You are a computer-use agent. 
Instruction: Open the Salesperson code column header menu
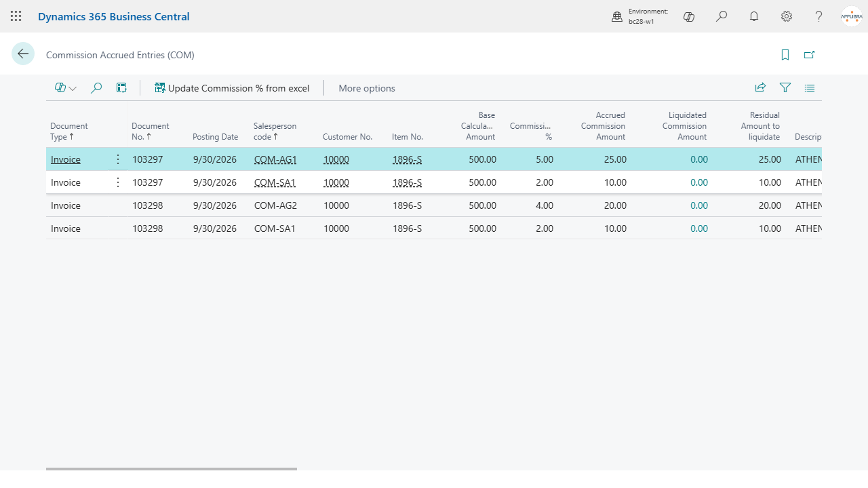[275, 131]
